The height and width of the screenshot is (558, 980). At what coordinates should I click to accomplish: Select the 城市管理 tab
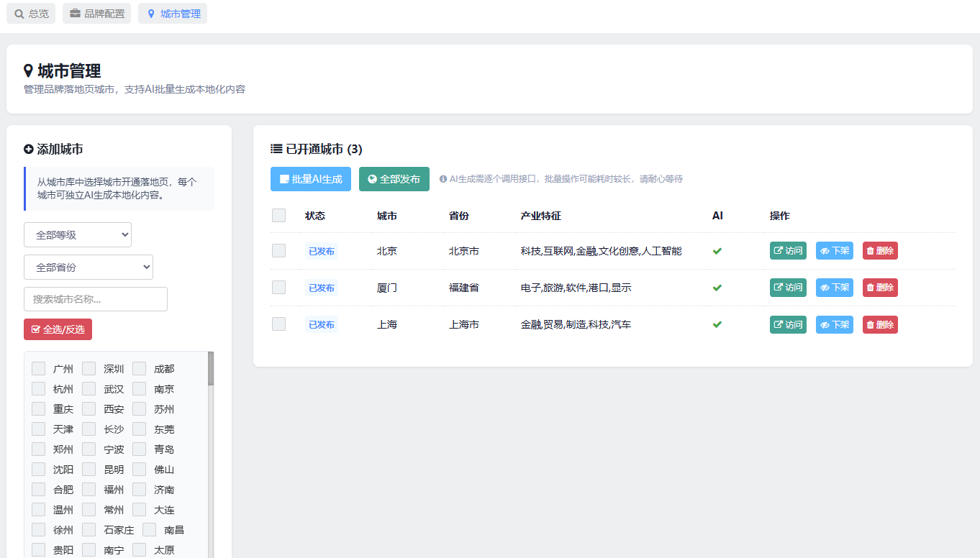coord(173,14)
